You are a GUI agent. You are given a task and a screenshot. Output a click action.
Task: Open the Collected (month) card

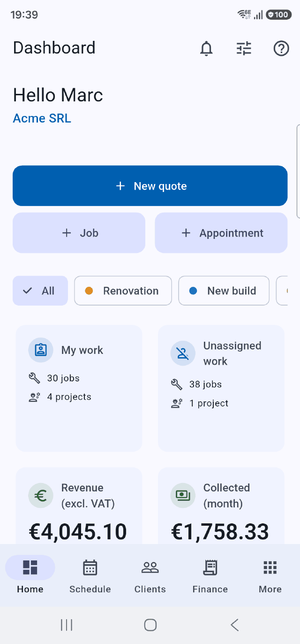point(221,506)
